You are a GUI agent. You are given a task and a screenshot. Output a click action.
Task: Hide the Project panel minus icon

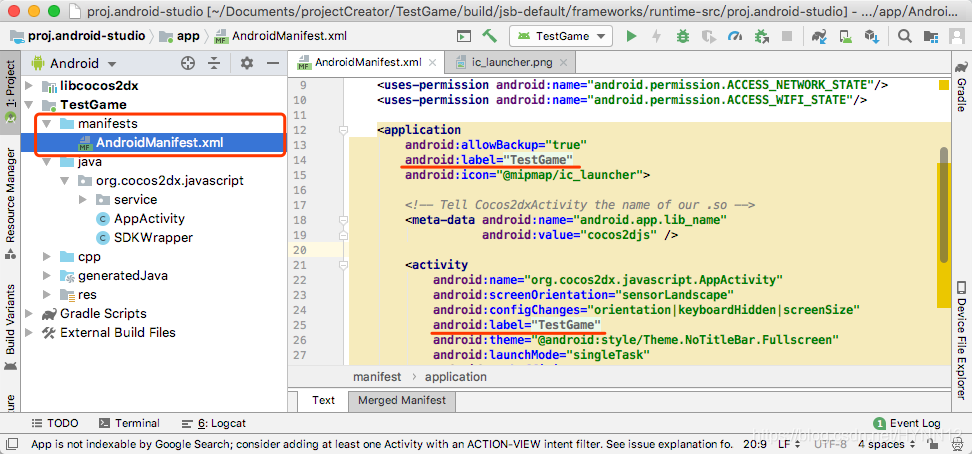273,63
